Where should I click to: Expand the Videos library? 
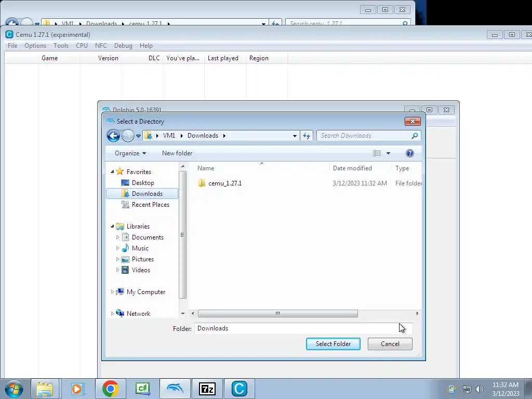pos(118,270)
